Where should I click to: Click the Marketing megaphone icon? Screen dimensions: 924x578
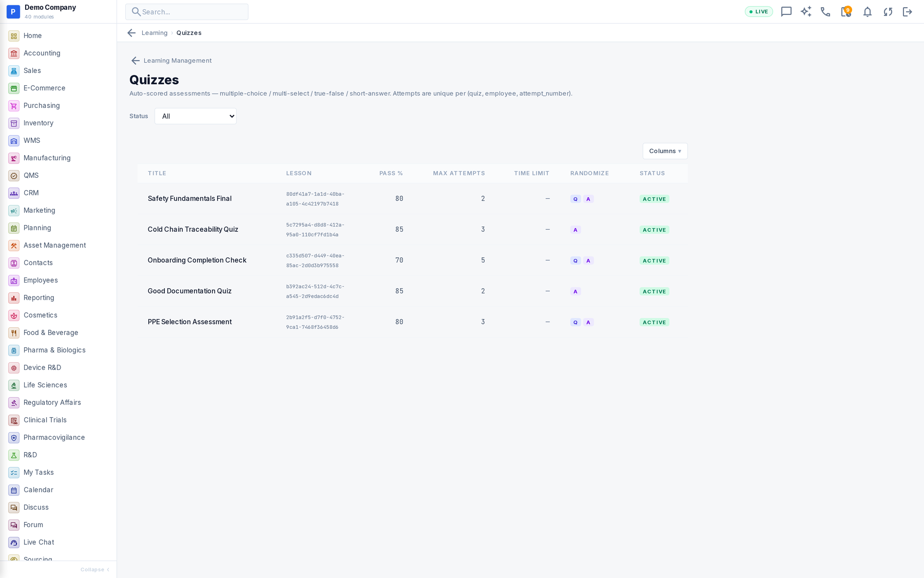(14, 211)
